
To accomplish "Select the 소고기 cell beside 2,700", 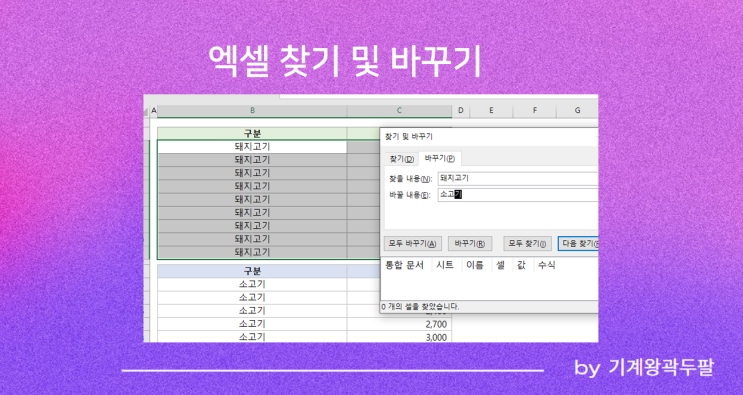I will [x=252, y=324].
